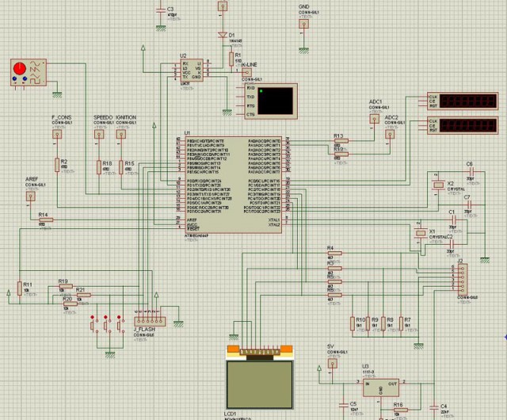This screenshot has height=420, width=507.
Task: Select capacitor C5
Action: point(343,405)
